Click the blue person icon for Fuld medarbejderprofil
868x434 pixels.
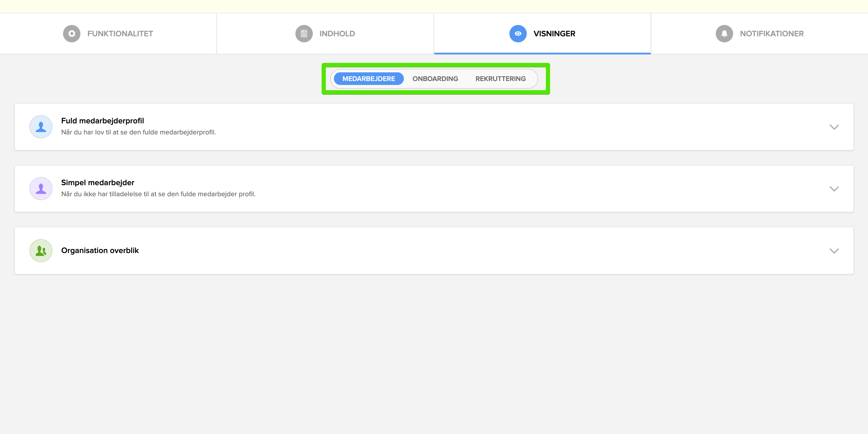tap(41, 127)
